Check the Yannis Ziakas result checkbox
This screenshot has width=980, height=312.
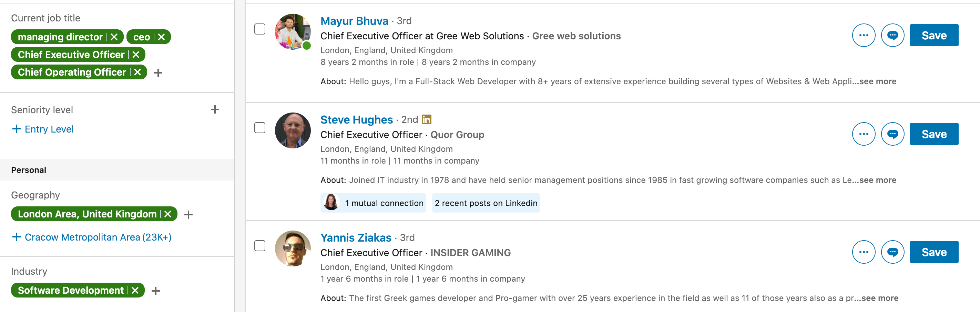tap(260, 246)
